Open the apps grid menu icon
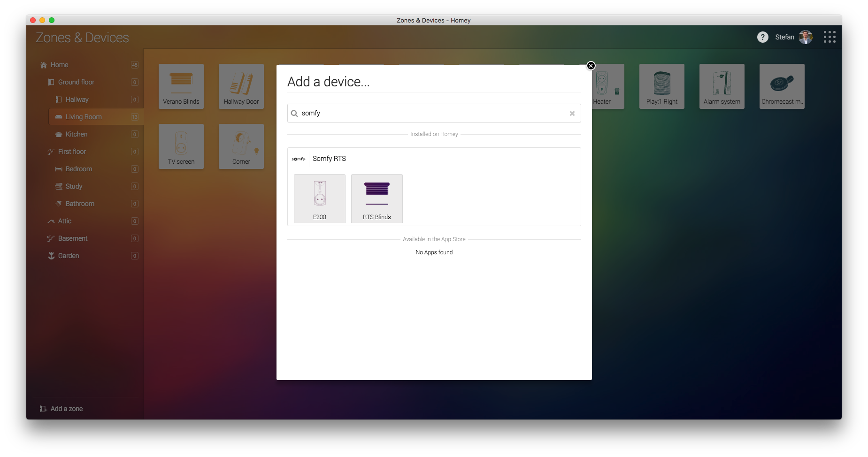This screenshot has height=457, width=868. [x=830, y=37]
